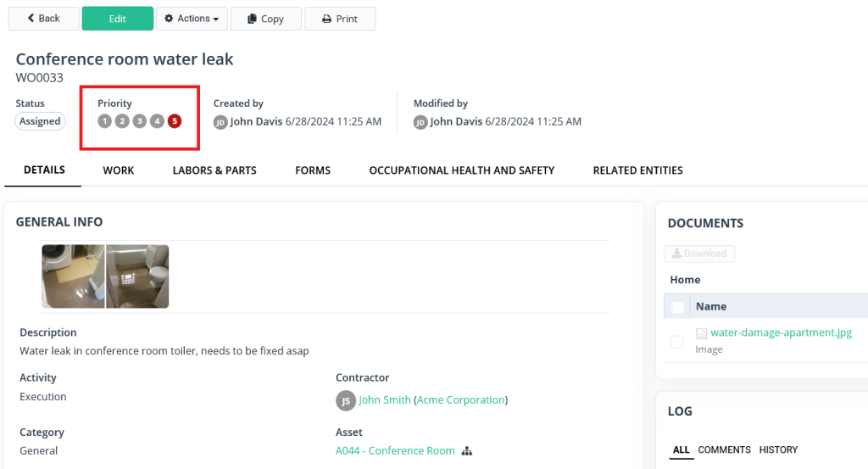Open the Actions dropdown menu

point(192,19)
